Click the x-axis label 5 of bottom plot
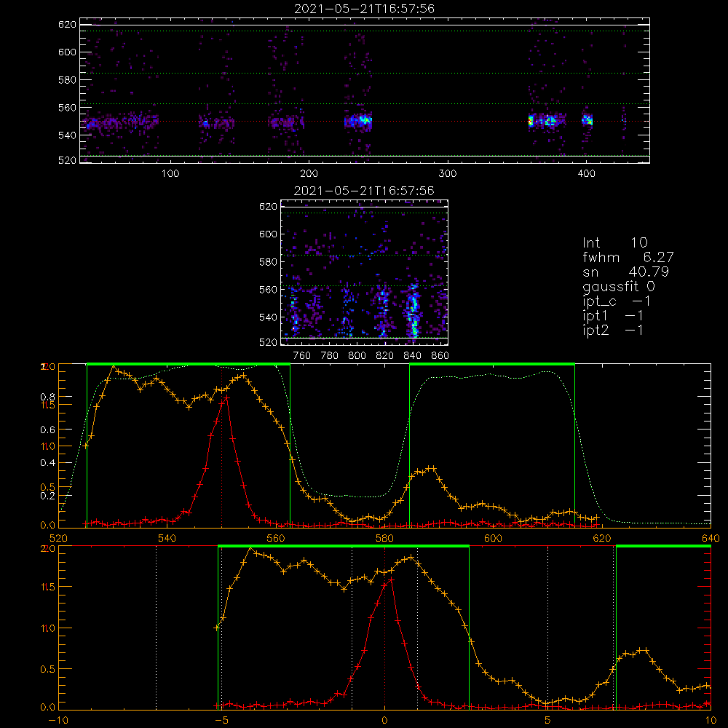728x728 pixels. click(x=548, y=721)
